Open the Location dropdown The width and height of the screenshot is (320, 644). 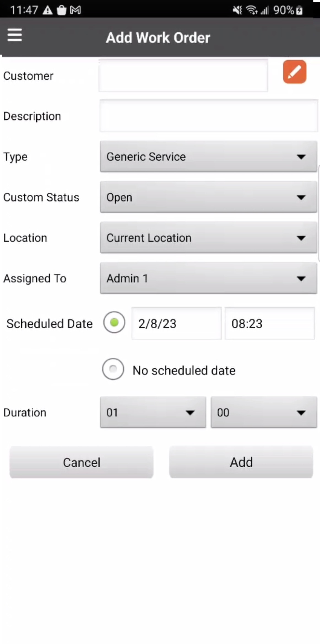(208, 238)
